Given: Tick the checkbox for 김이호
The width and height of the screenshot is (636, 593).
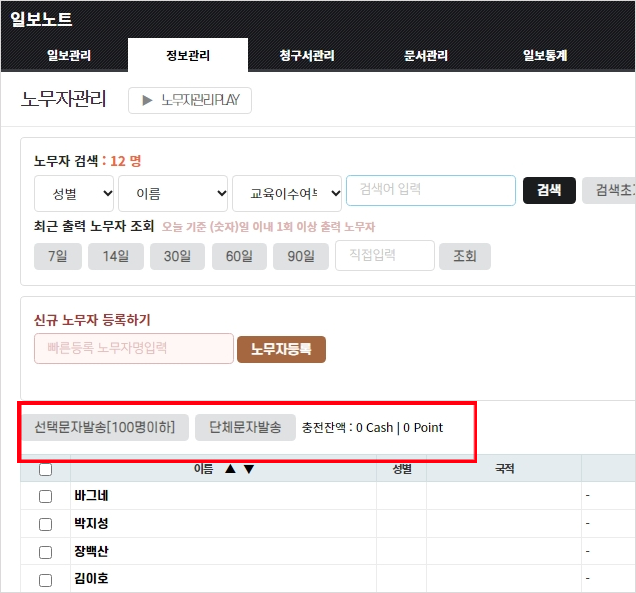Looking at the screenshot, I should tap(45, 580).
